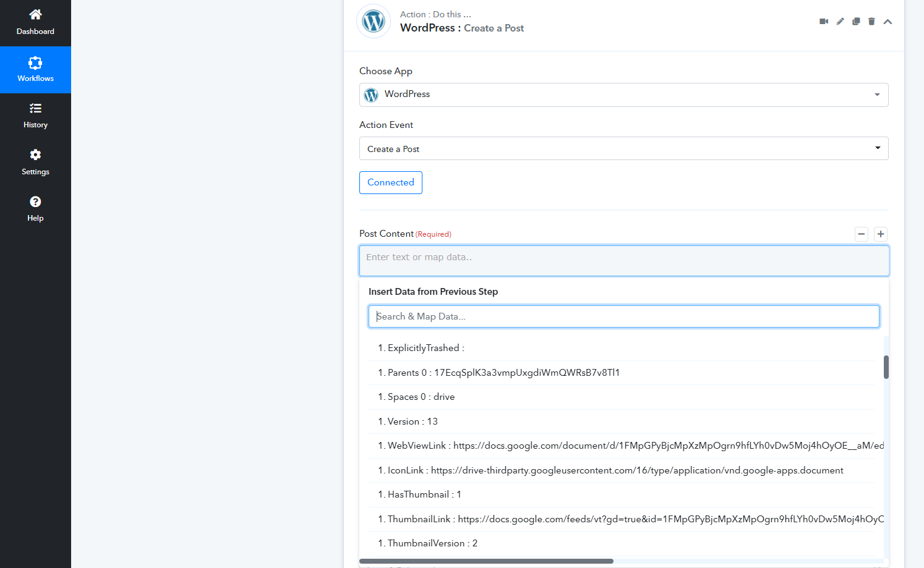Open the History page
Image resolution: width=924 pixels, height=568 pixels.
pos(35,116)
